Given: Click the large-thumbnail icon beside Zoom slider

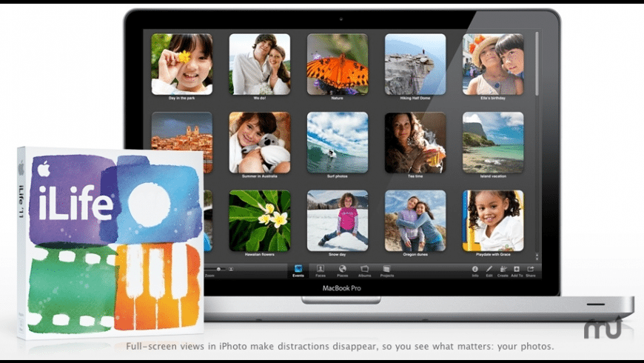Looking at the screenshot, I should click(x=231, y=269).
